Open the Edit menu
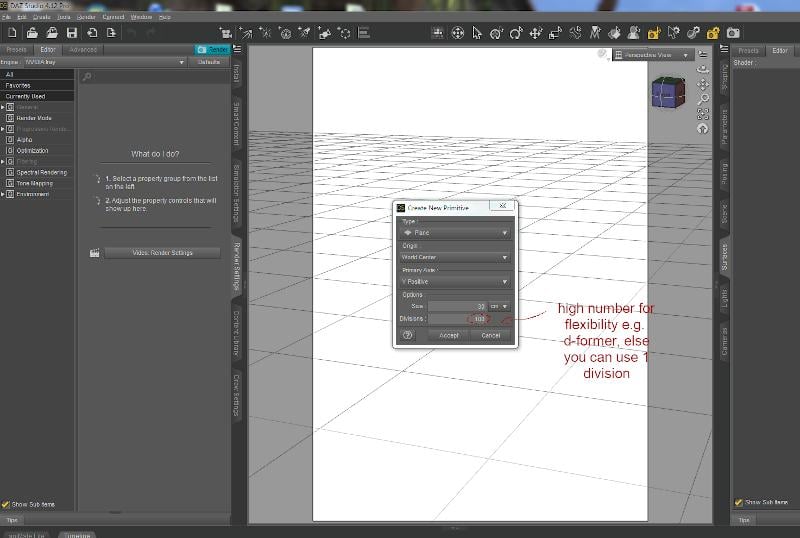 click(22, 17)
